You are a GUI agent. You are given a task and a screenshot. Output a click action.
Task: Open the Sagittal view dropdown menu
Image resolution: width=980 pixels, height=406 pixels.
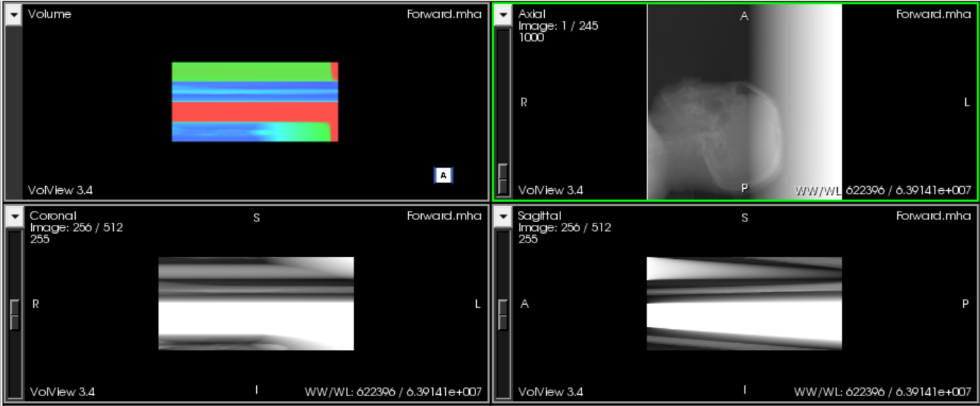coord(502,217)
